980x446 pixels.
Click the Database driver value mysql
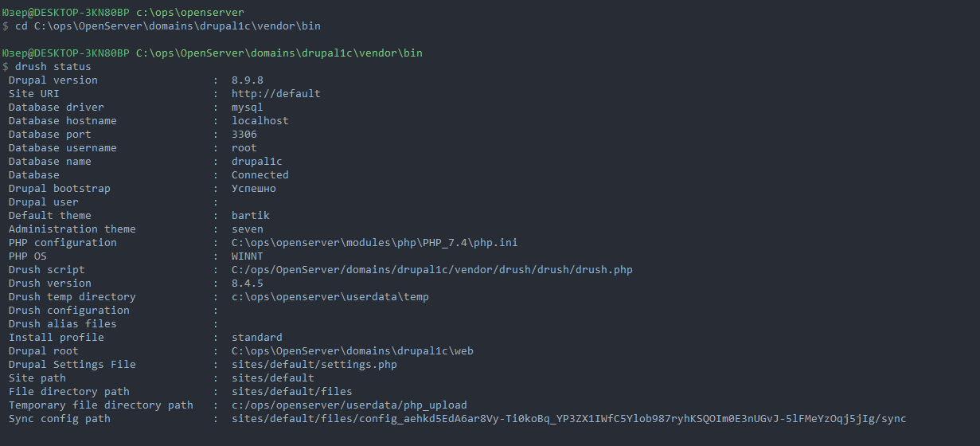tap(247, 108)
